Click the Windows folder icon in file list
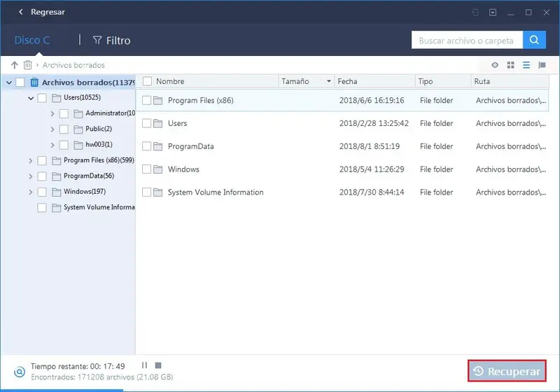Image resolution: width=560 pixels, height=392 pixels. (158, 169)
